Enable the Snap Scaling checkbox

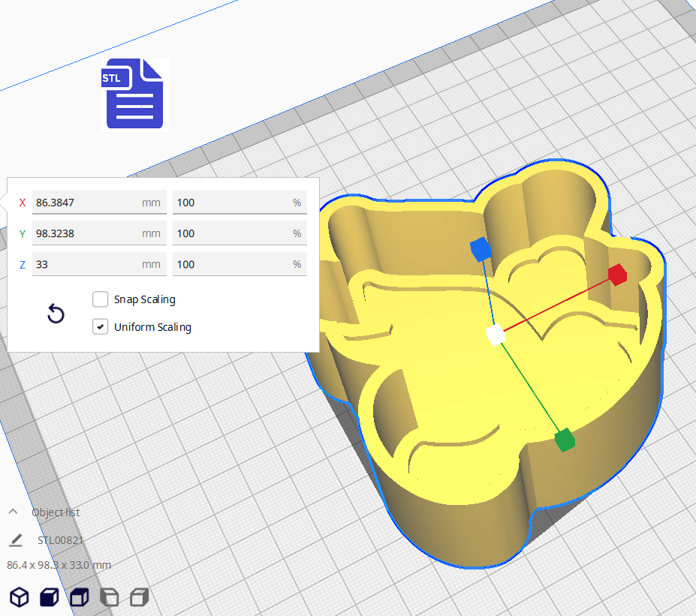click(100, 299)
